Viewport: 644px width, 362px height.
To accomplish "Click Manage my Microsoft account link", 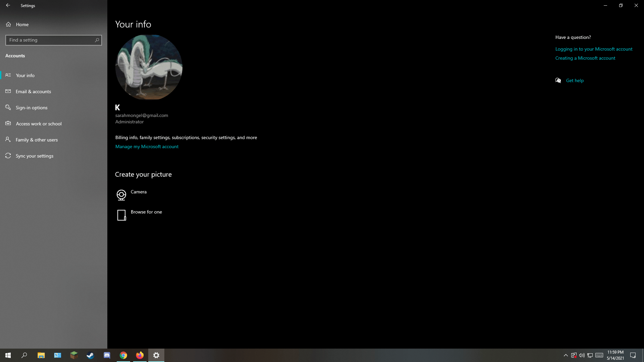I will pos(147,146).
